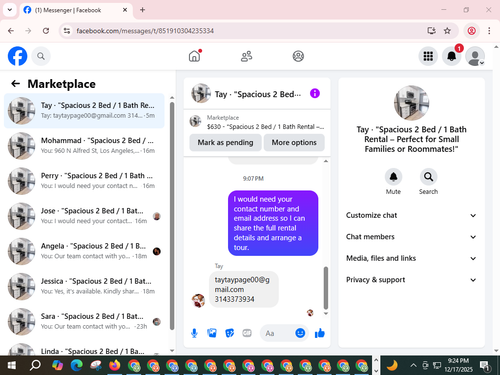Open Windows taskbar search
The height and width of the screenshot is (375, 500).
coord(35,365)
